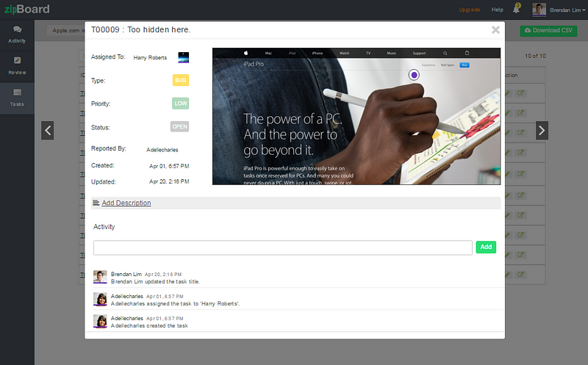Click the task title 'T00009 : Too hidden here.'
Viewport: 588px width, 365px height.
click(x=140, y=29)
